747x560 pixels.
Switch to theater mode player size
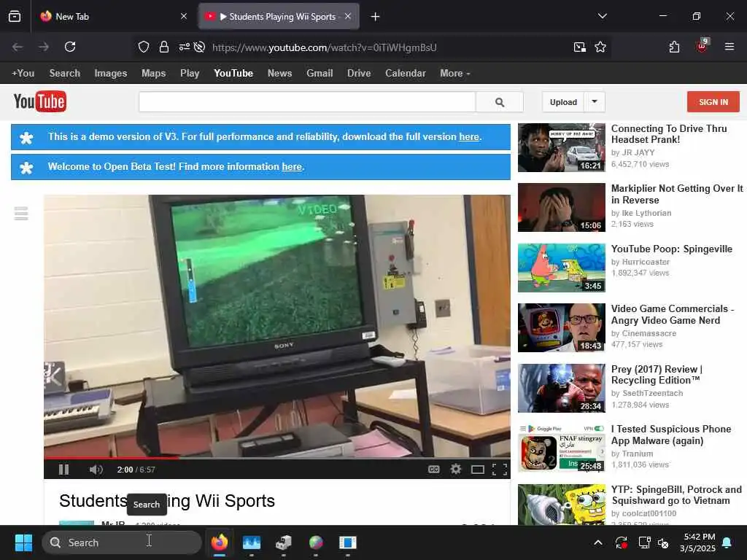pyautogui.click(x=477, y=470)
